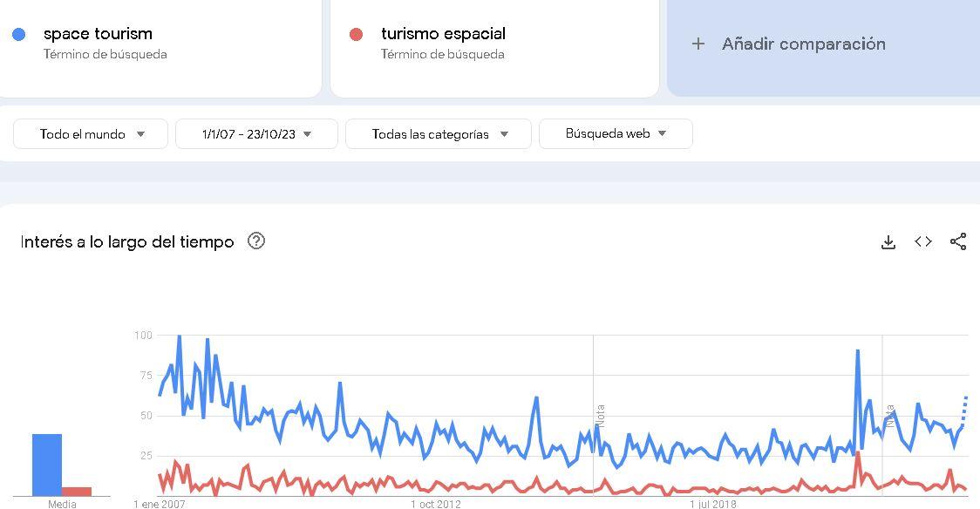
Task: Click the plus icon in Añadir comparación
Action: click(x=698, y=44)
